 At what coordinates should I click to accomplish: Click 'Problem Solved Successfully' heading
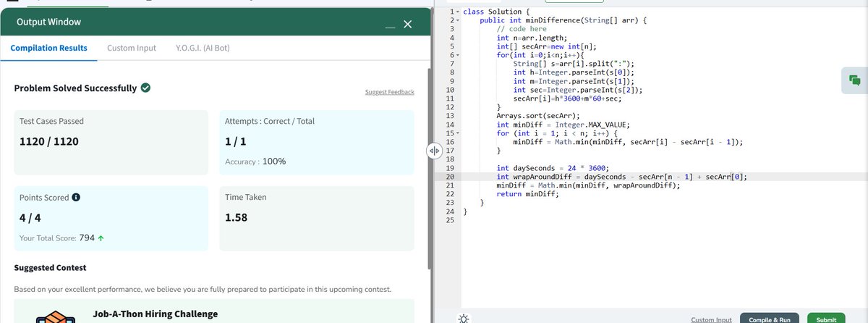click(x=75, y=88)
